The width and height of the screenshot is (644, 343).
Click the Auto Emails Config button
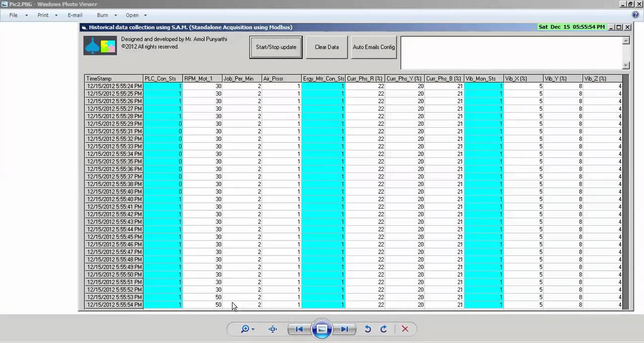tap(374, 47)
